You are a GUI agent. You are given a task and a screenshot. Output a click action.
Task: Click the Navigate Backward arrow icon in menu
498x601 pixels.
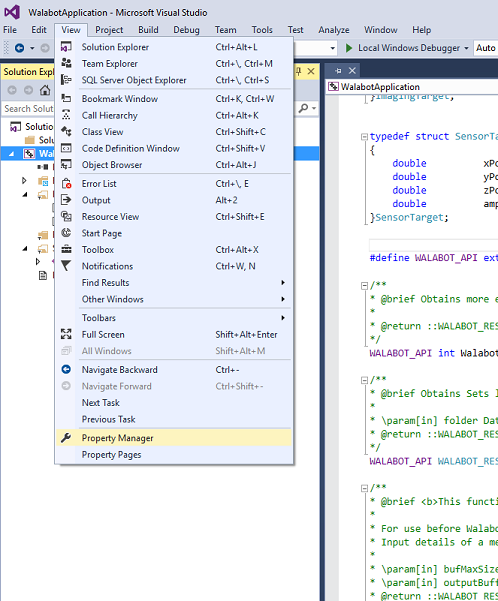[x=66, y=369]
